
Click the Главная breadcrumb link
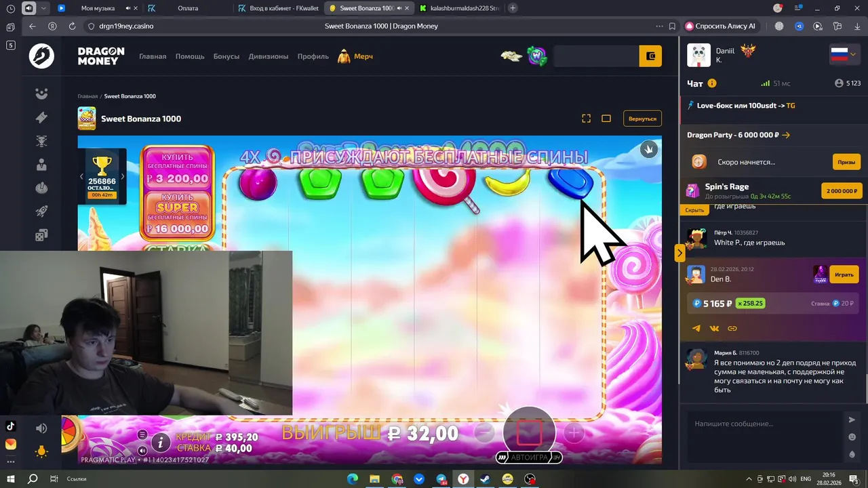pyautogui.click(x=87, y=96)
